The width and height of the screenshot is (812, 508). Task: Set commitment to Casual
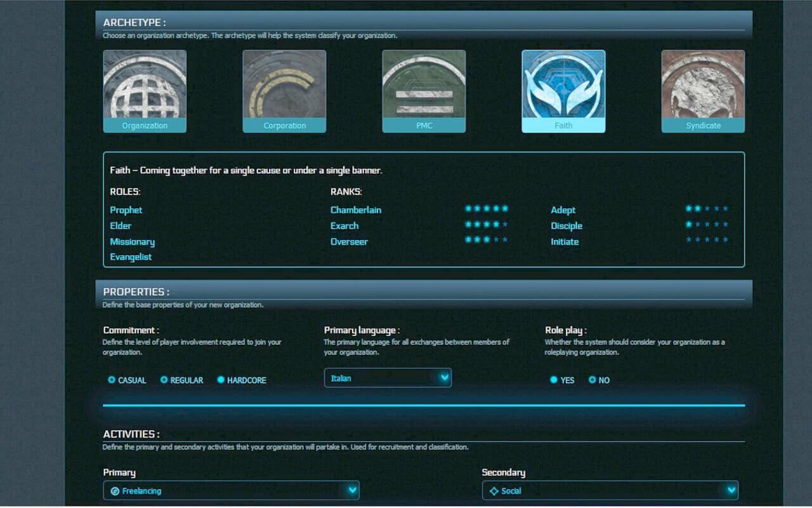pyautogui.click(x=112, y=380)
